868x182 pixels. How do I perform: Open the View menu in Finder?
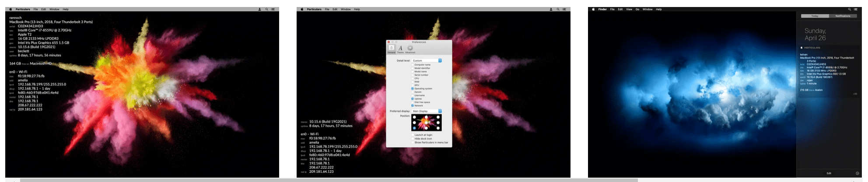[629, 9]
